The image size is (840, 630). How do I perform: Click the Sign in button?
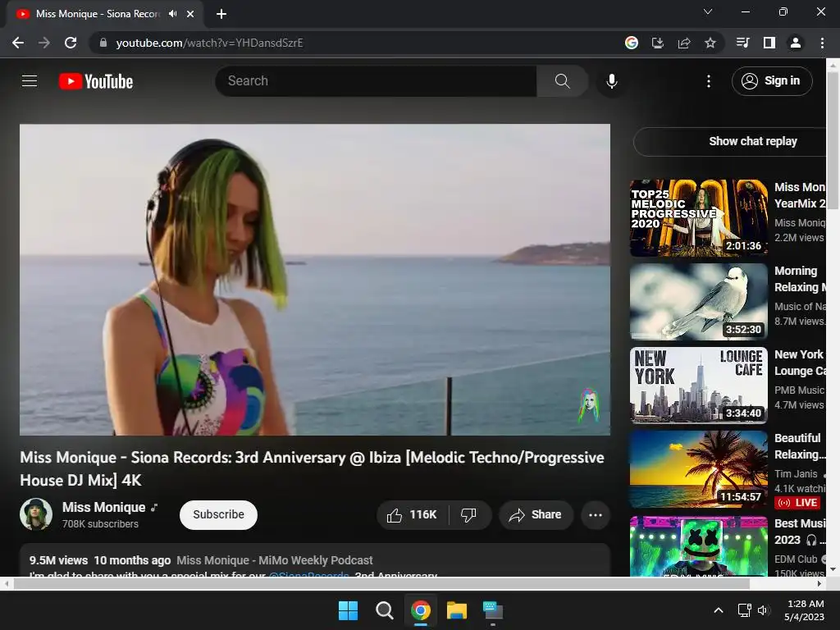[x=772, y=81]
